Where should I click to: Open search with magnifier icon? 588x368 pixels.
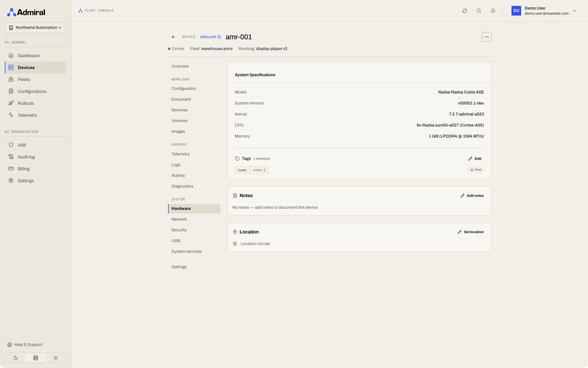pyautogui.click(x=479, y=11)
